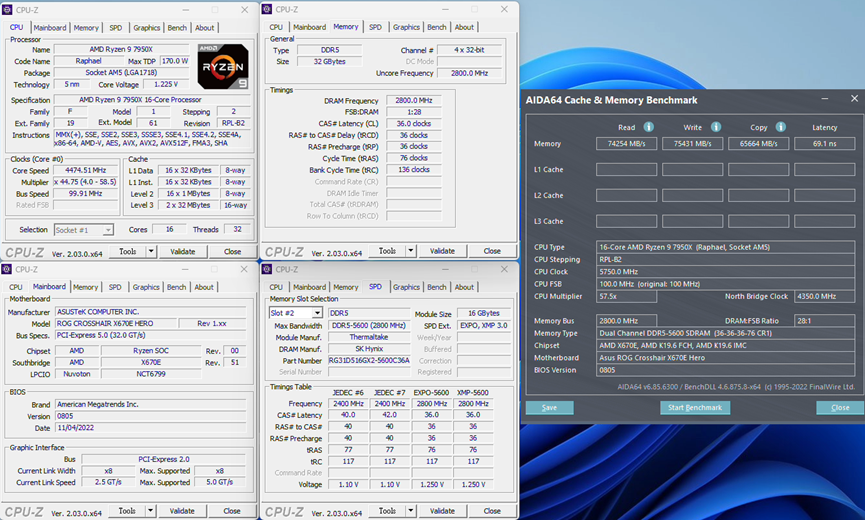
Task: Click the part number RG31D516GX2-5600C36A
Action: [x=369, y=361]
